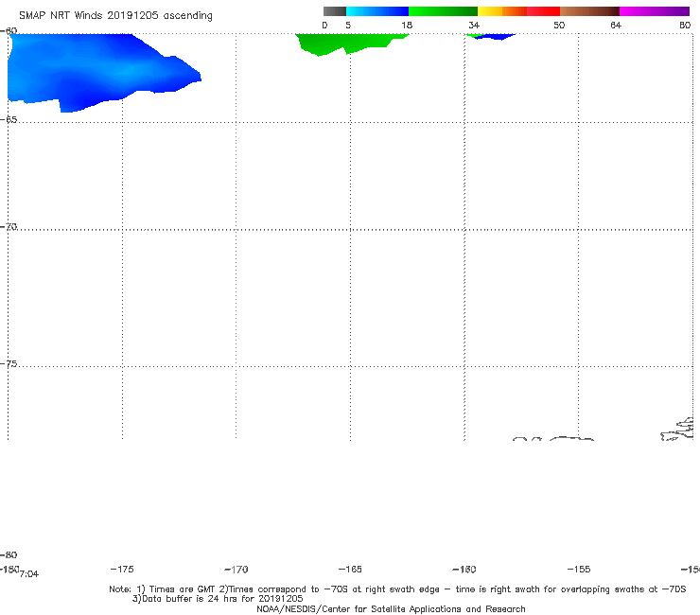Click the gray segment of the wind colorbar
The width and height of the screenshot is (700, 615).
point(335,11)
